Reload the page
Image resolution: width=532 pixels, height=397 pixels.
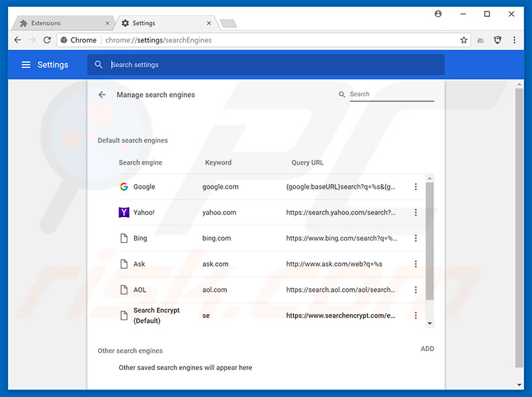(x=47, y=40)
